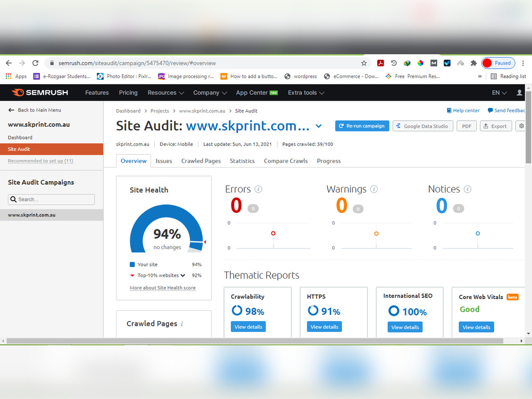Open More about Site Health score
Image resolution: width=532 pixels, height=399 pixels.
(162, 288)
